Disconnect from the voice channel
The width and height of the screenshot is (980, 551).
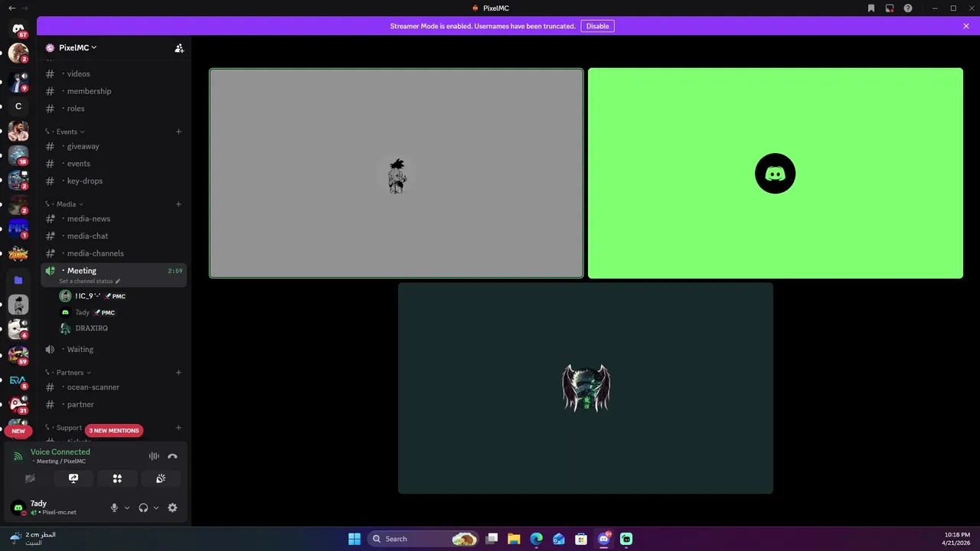click(172, 456)
